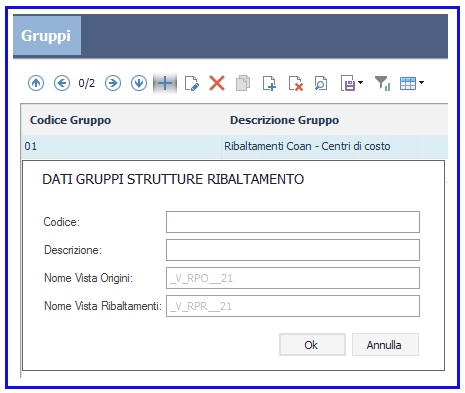Go to the first record using up arrow icon

tap(36, 83)
